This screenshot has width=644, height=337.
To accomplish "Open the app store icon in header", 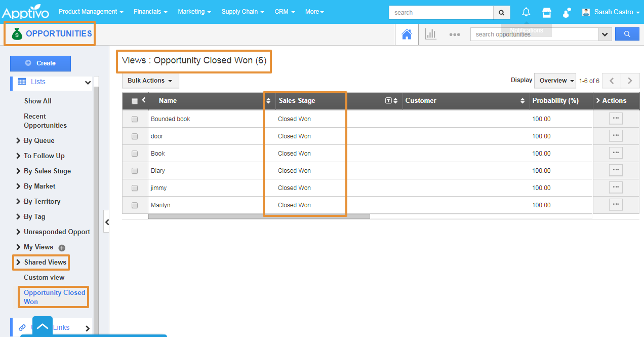I will click(x=547, y=12).
